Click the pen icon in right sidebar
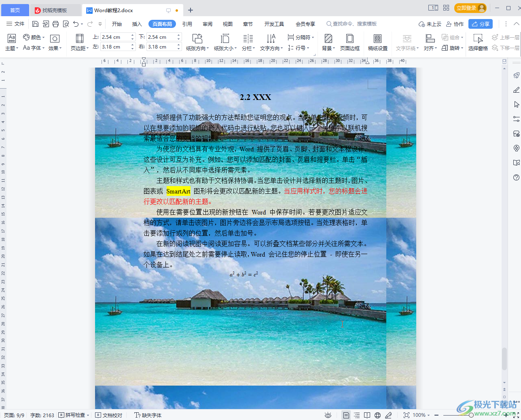The height and width of the screenshot is (420, 521). [516, 90]
